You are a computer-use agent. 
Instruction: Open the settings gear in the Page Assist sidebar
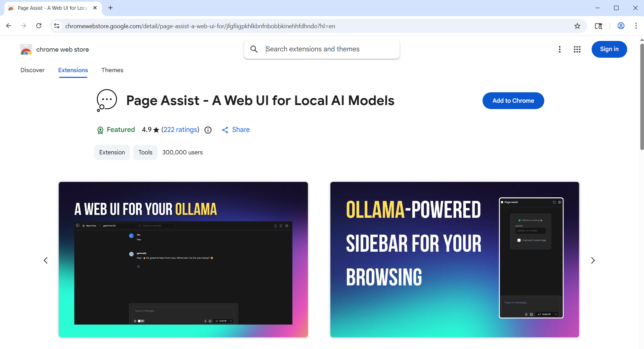[559, 202]
